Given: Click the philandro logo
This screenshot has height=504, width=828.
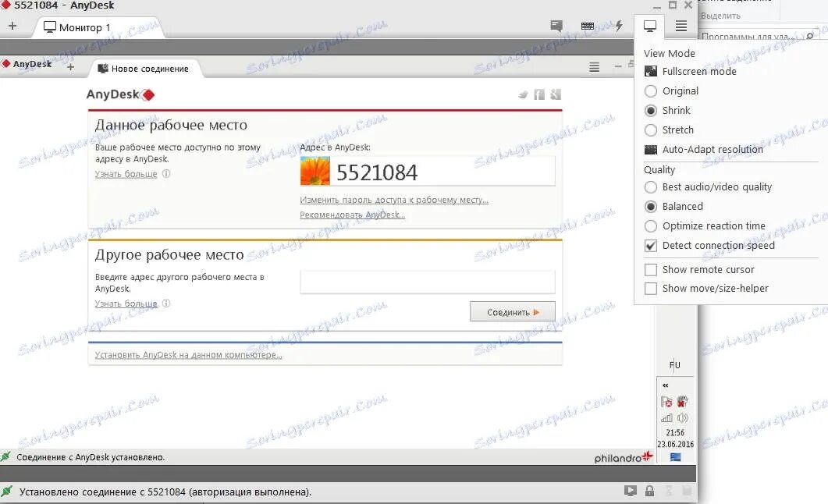Looking at the screenshot, I should tap(624, 457).
